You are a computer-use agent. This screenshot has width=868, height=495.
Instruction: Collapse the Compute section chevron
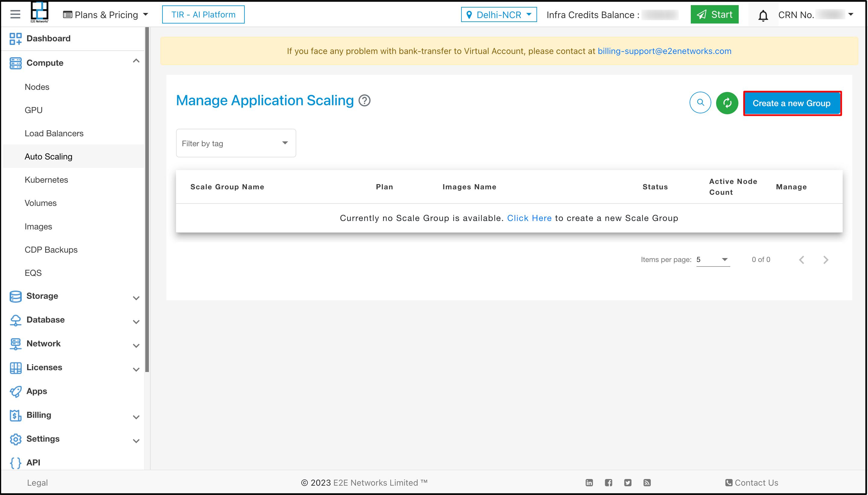(136, 61)
